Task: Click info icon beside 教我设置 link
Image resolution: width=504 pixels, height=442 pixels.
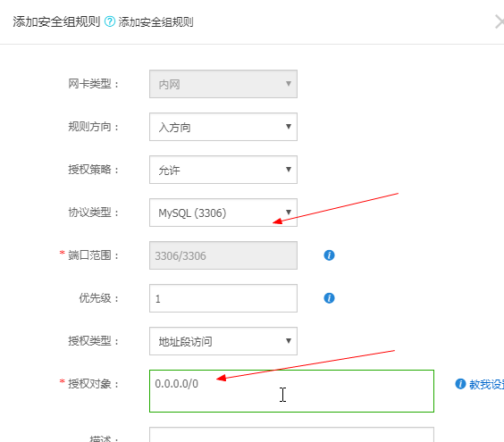Action: [x=460, y=384]
